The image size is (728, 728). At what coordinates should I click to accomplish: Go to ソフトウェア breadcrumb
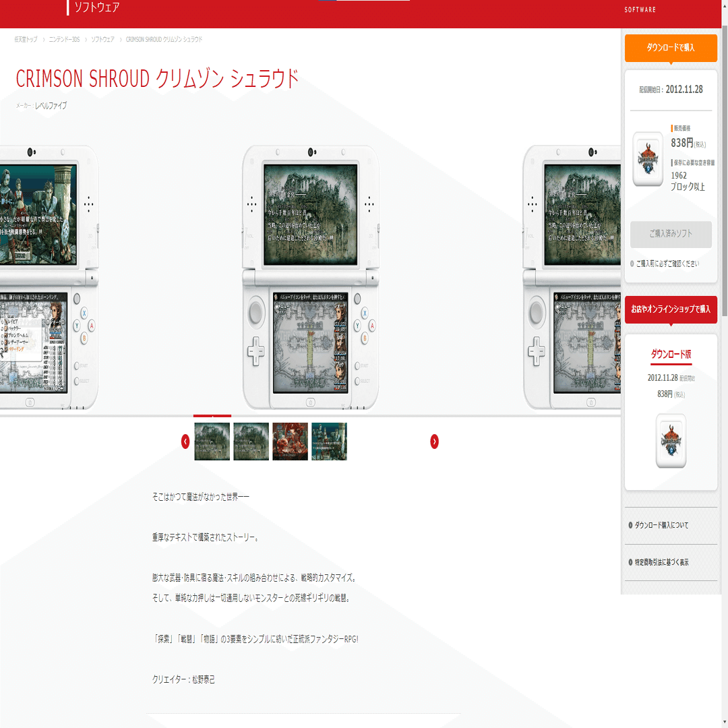[102, 40]
